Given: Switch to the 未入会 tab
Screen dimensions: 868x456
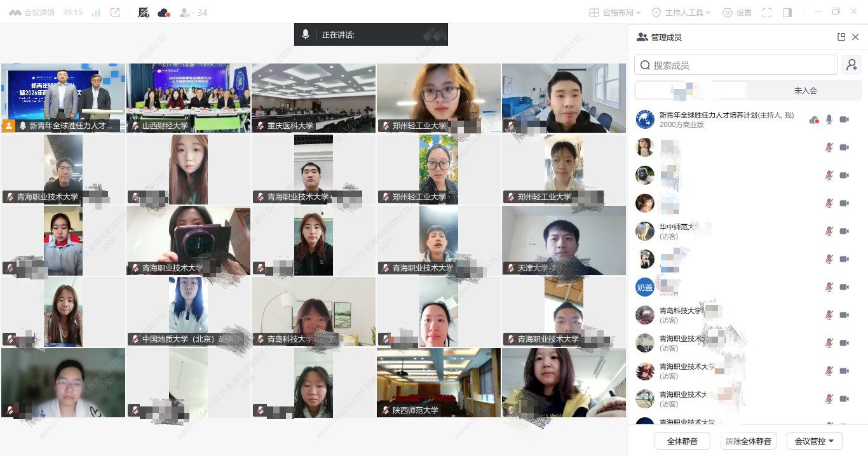Looking at the screenshot, I should tap(805, 90).
